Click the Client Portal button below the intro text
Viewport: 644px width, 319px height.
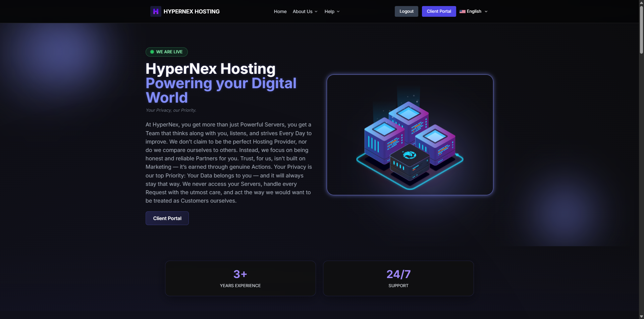(167, 218)
